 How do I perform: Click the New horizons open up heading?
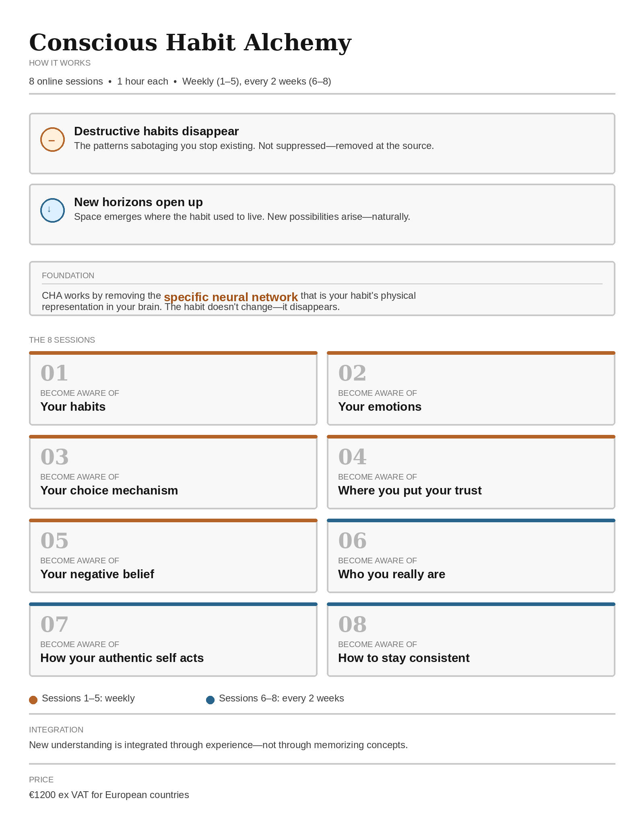pyautogui.click(x=138, y=202)
